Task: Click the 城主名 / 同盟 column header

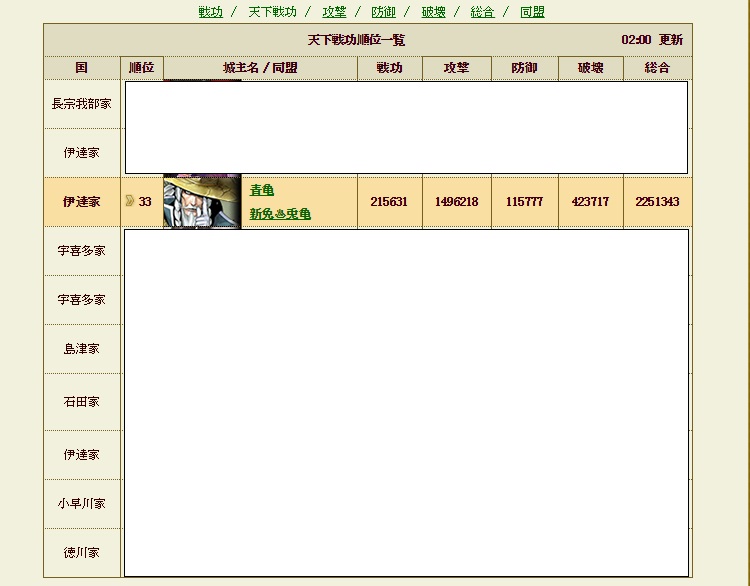Action: [x=260, y=67]
